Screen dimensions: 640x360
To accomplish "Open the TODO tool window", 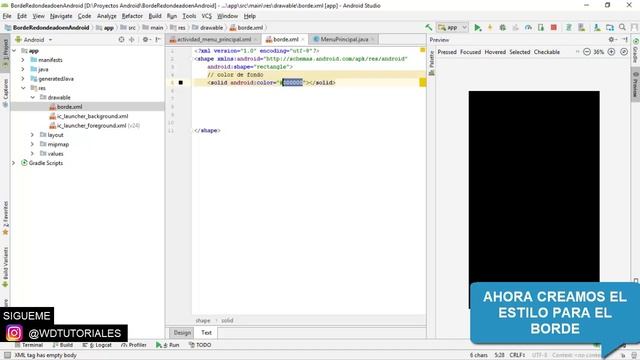I will (200, 345).
